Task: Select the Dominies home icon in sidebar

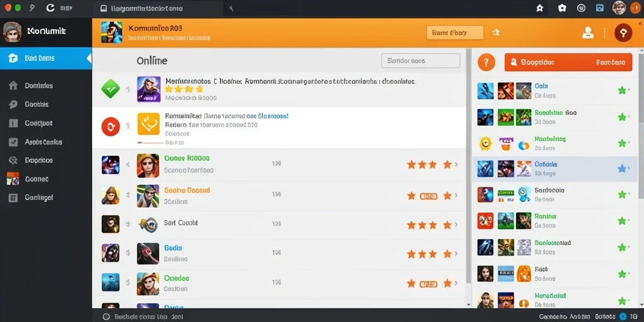Action: click(x=13, y=86)
